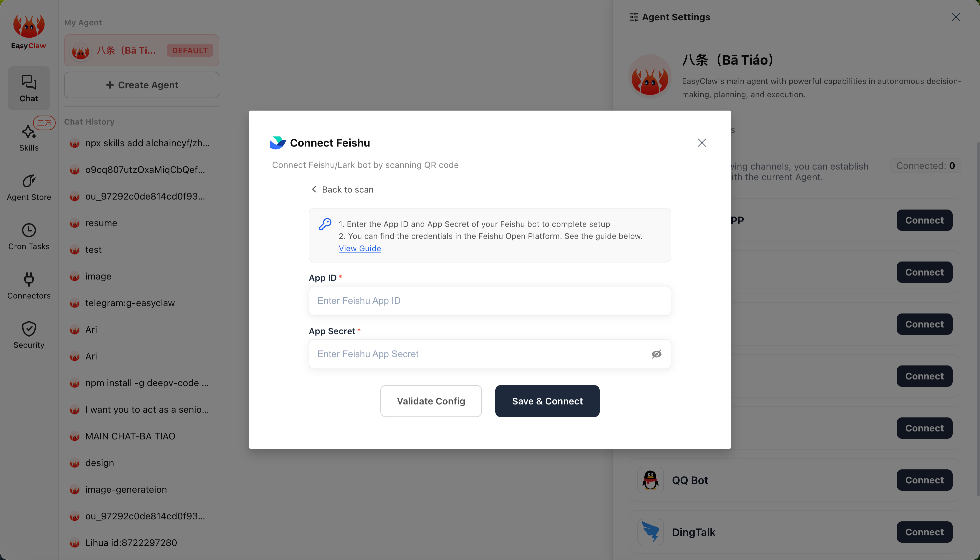The image size is (980, 560).
Task: Open the Skills section
Action: (x=29, y=138)
